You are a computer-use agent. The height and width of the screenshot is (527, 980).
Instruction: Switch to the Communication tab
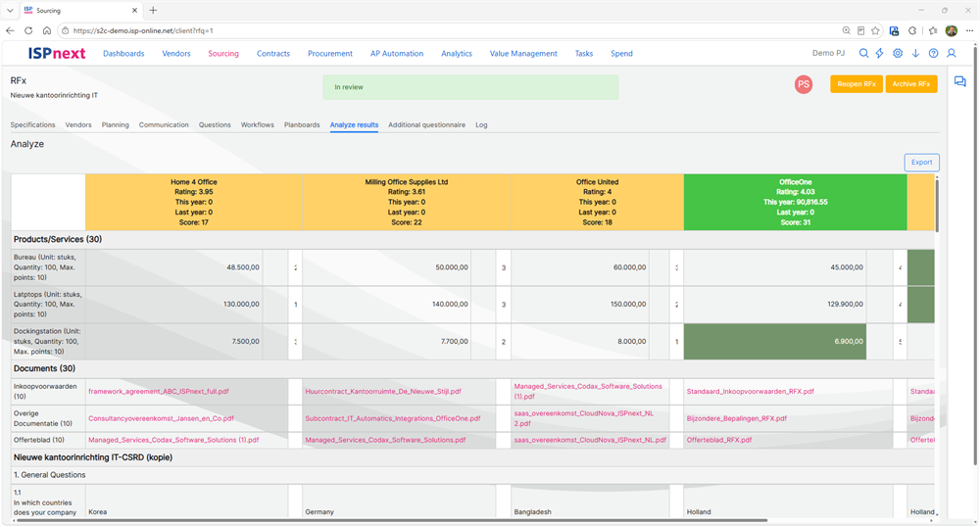click(164, 124)
